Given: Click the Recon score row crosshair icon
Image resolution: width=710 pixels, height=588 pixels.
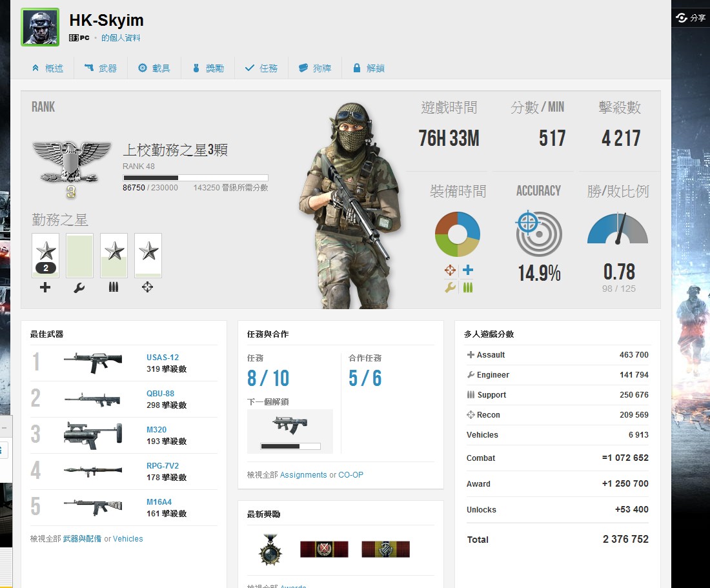Looking at the screenshot, I should click(471, 414).
